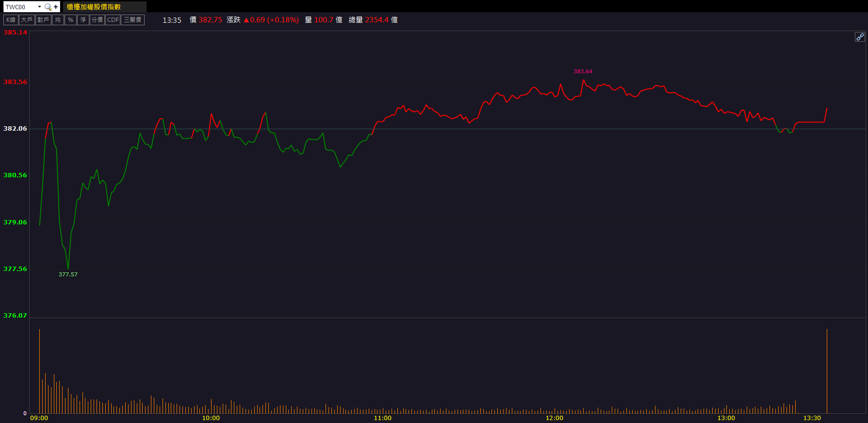This screenshot has height=423, width=868.
Task: Toggle the CDP button
Action: [113, 20]
